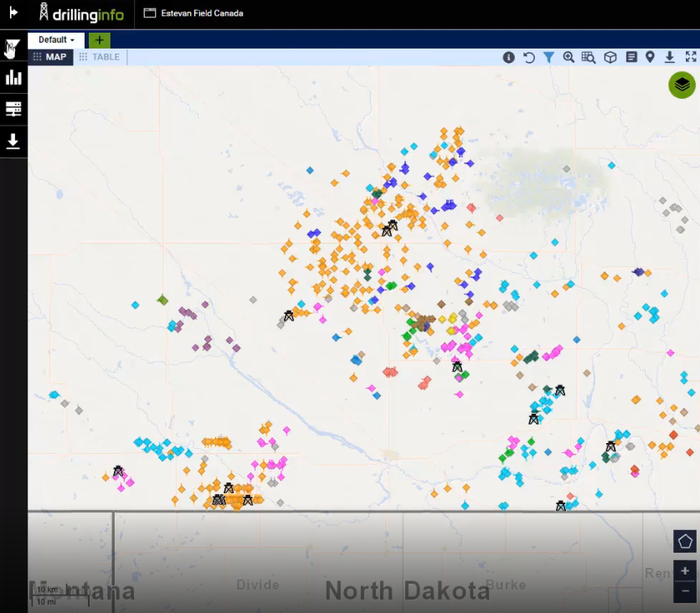This screenshot has height=613, width=700.
Task: Toggle fullscreen map view
Action: [x=691, y=57]
